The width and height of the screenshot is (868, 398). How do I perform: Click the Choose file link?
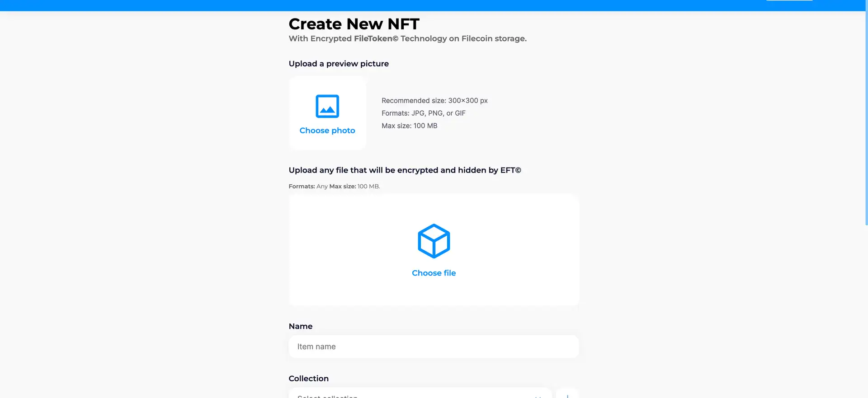click(x=434, y=273)
